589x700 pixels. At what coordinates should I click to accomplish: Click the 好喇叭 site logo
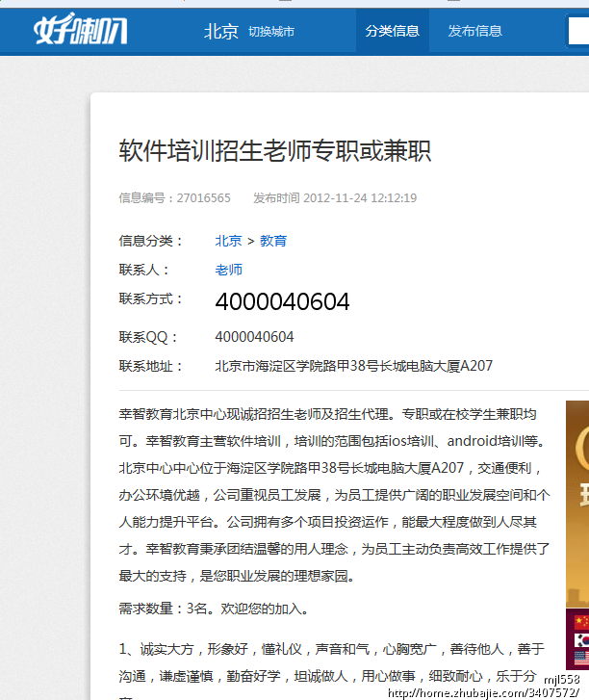click(x=80, y=30)
